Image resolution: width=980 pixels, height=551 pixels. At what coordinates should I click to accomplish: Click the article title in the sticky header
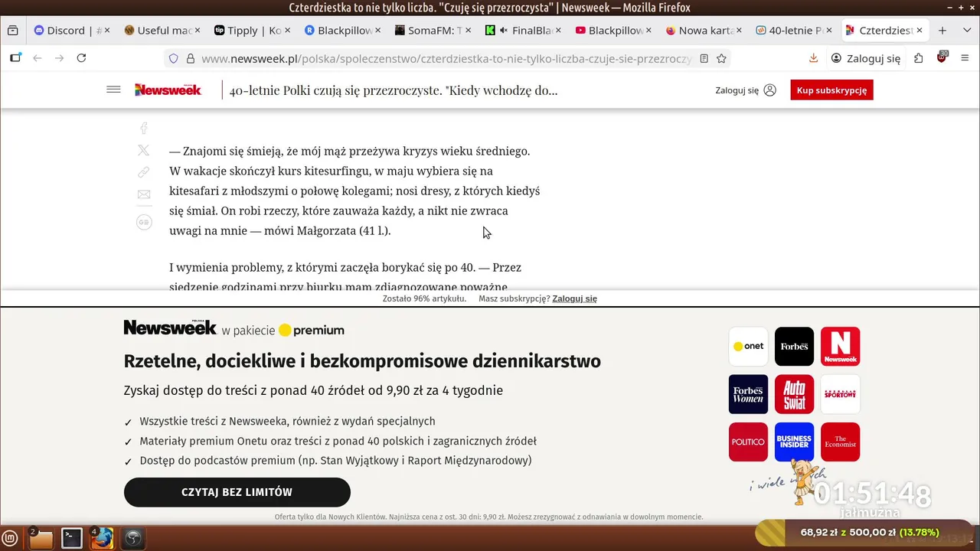click(x=394, y=90)
